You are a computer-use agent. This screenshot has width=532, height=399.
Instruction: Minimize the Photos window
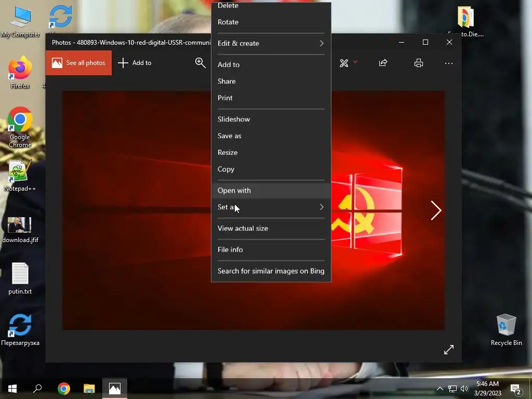(x=402, y=43)
